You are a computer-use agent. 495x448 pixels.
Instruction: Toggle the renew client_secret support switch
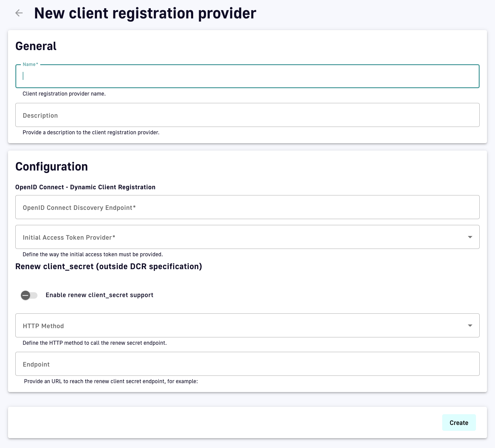pyautogui.click(x=29, y=295)
